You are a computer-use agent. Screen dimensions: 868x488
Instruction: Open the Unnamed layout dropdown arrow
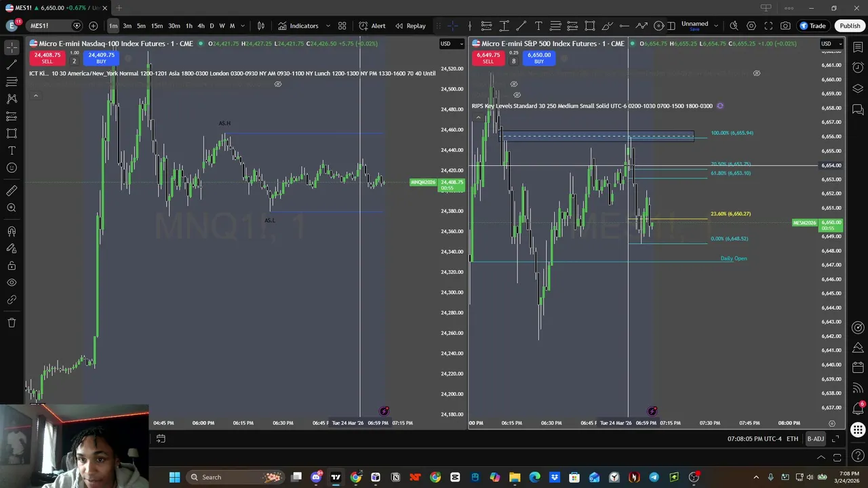716,26
